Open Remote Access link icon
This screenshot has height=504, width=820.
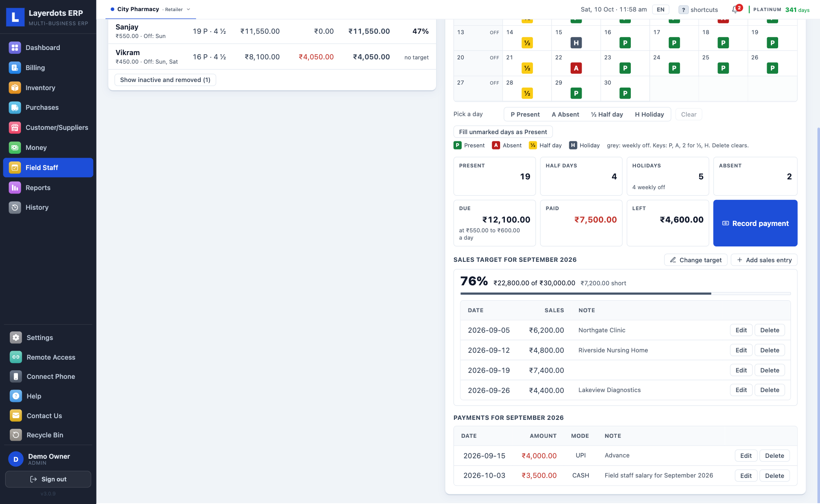[x=16, y=357]
